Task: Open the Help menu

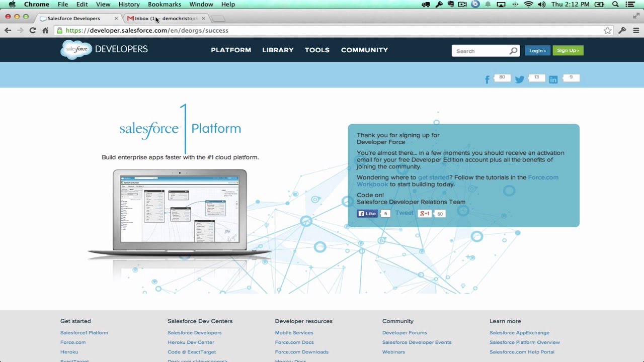Action: pos(228,4)
